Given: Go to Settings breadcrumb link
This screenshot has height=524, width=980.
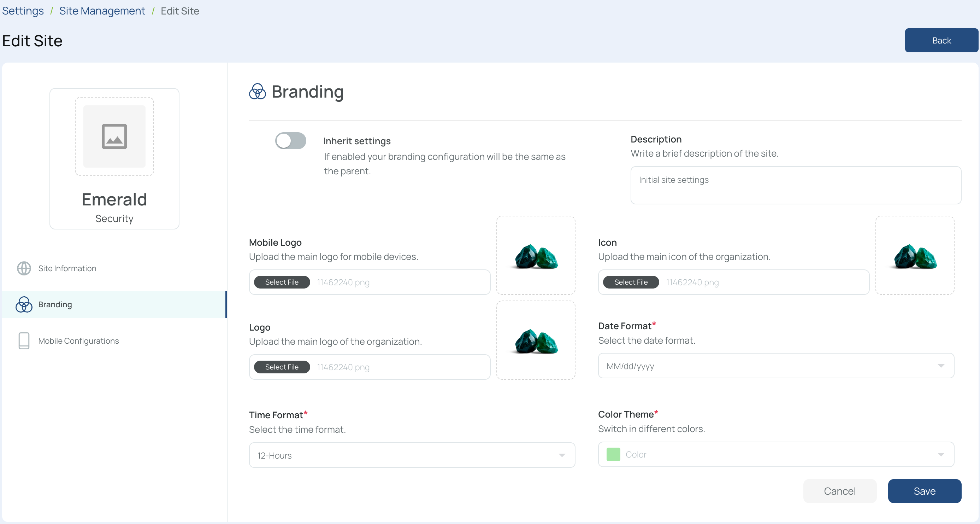Looking at the screenshot, I should (x=23, y=11).
